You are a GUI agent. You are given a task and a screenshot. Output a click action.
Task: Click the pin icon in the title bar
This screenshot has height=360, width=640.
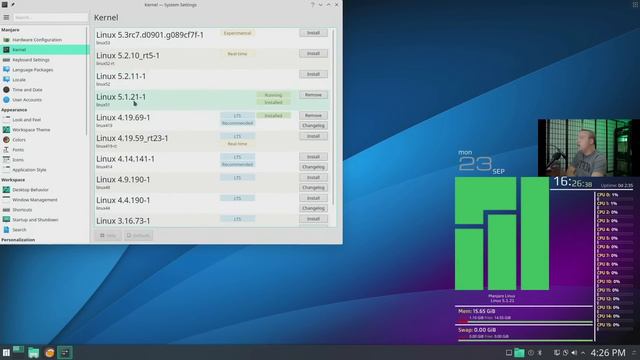[13, 4]
